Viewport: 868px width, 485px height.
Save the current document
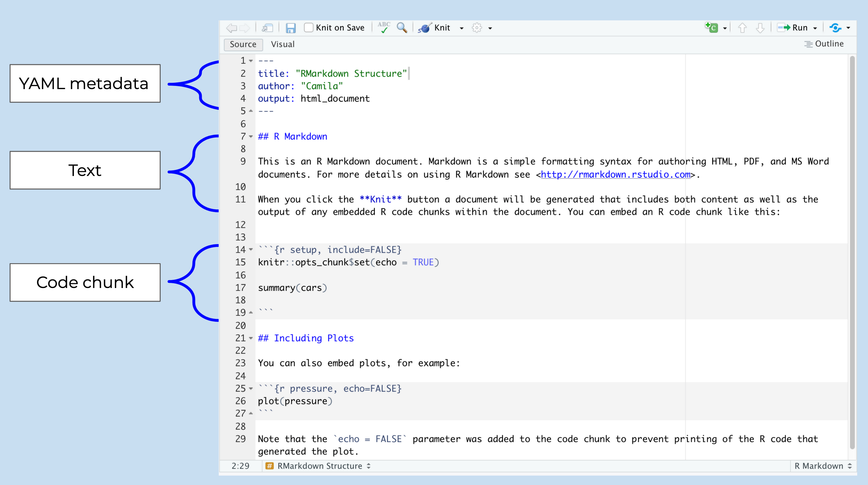click(x=290, y=28)
